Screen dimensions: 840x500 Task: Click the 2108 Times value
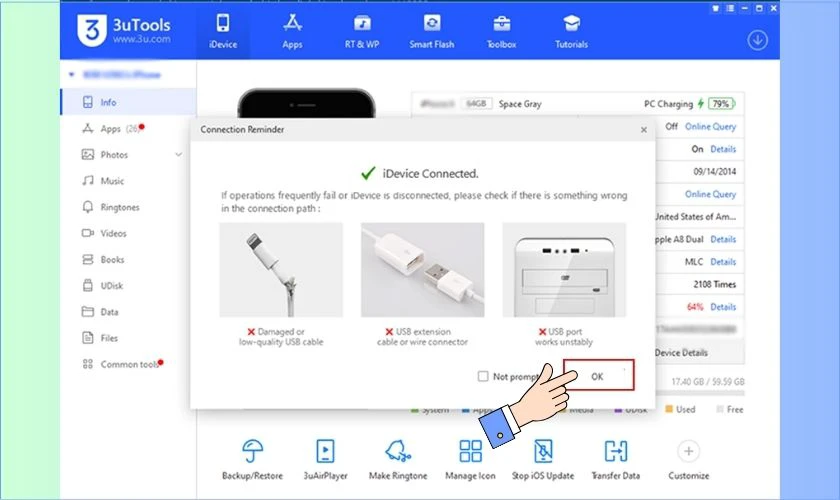coord(715,284)
